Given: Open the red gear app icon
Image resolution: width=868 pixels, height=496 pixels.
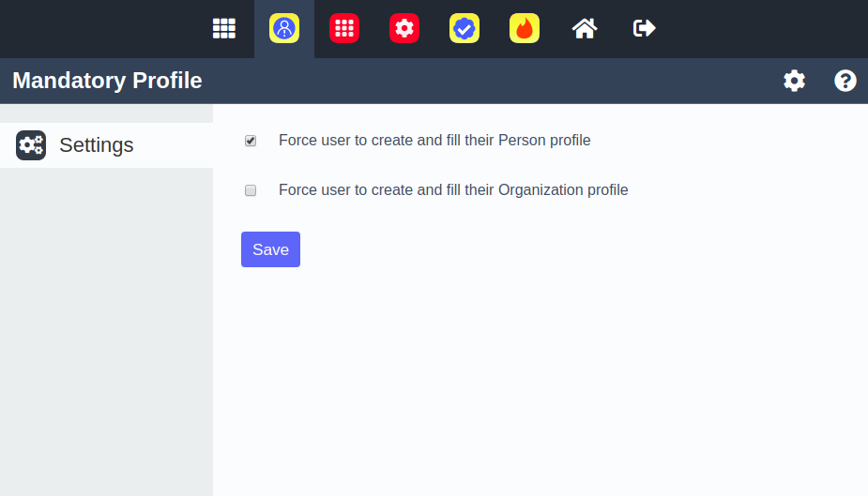Looking at the screenshot, I should pos(404,28).
